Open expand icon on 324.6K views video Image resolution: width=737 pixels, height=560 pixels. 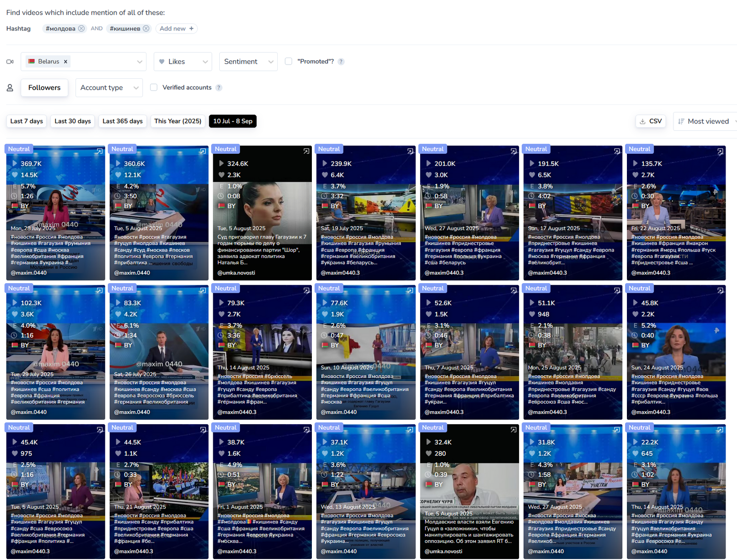tap(306, 151)
